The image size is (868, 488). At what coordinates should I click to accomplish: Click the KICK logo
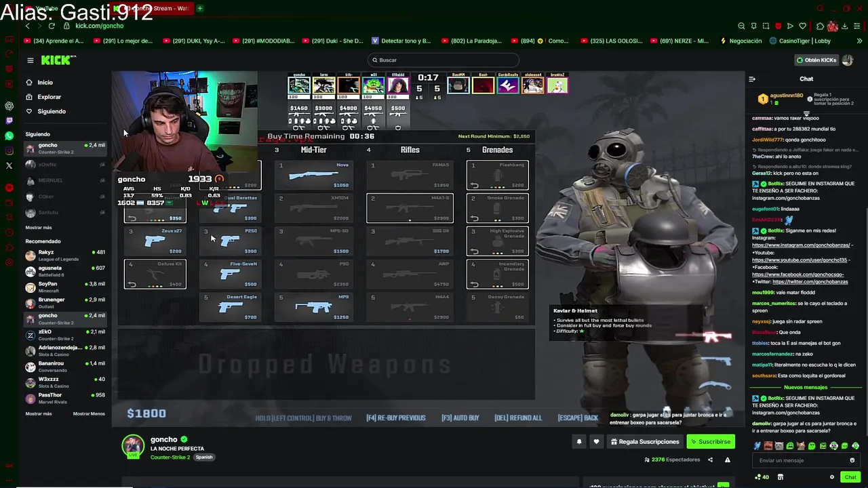tap(58, 60)
